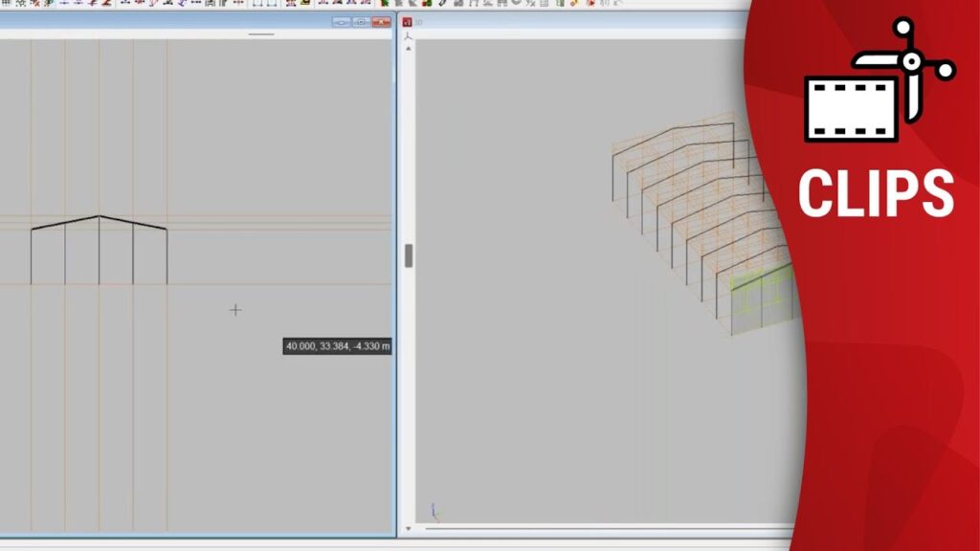Click the XYZ axis triad in the 3D view
The width and height of the screenshot is (980, 551).
pos(434,512)
